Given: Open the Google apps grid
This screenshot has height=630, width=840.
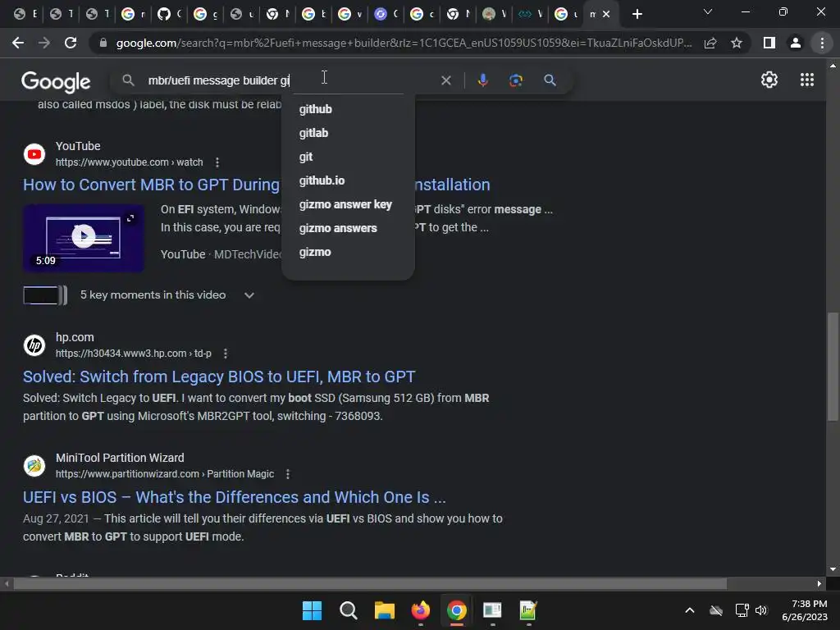Looking at the screenshot, I should (807, 80).
